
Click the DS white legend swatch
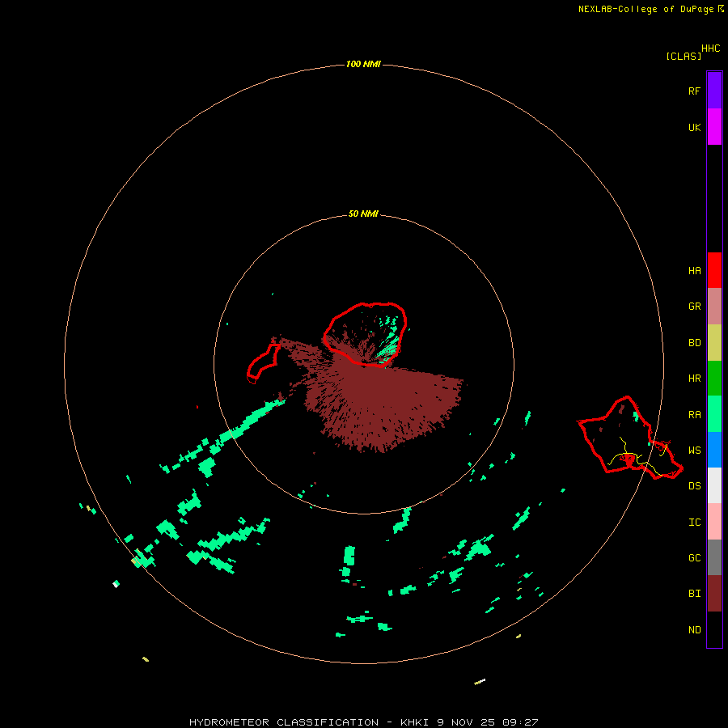pyautogui.click(x=714, y=485)
